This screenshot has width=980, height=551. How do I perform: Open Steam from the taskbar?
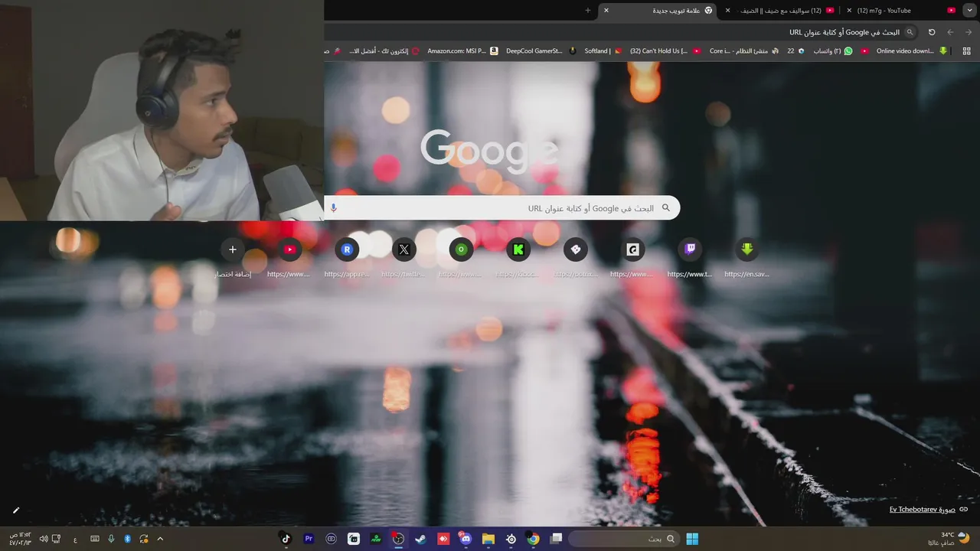(420, 539)
